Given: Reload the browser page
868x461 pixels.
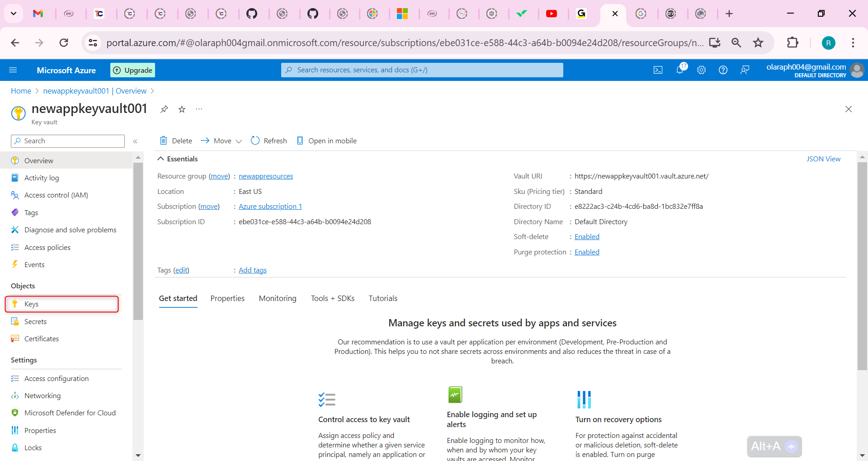Looking at the screenshot, I should (64, 42).
